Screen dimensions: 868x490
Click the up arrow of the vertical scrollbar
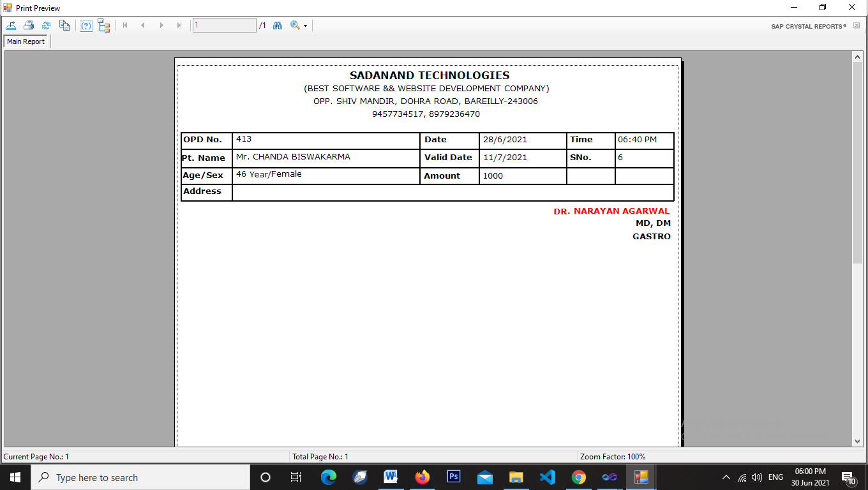pos(857,57)
